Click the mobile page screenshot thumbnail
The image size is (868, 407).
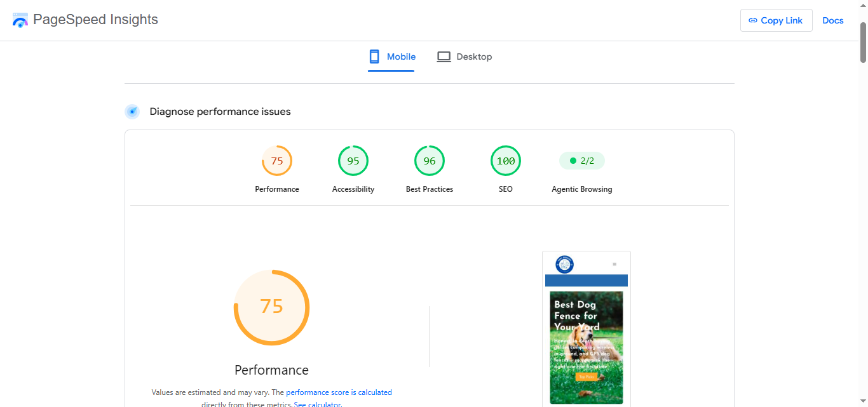587,329
